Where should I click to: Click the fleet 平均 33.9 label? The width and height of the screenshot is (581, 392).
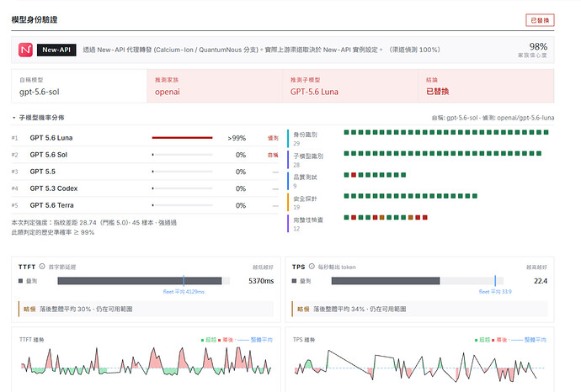point(495,292)
